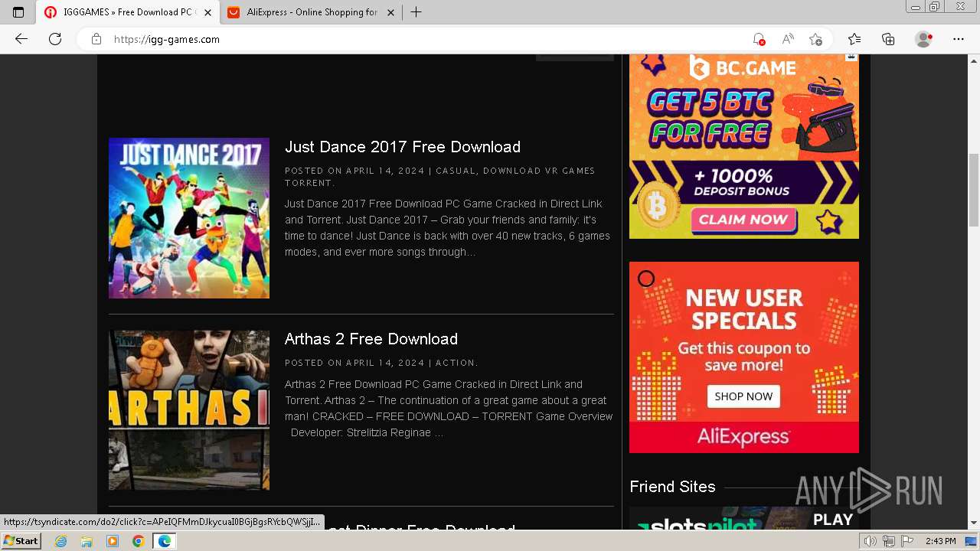980x551 pixels.
Task: Click Just Dance 2017 APRIL 14, 2024 date
Action: (385, 171)
